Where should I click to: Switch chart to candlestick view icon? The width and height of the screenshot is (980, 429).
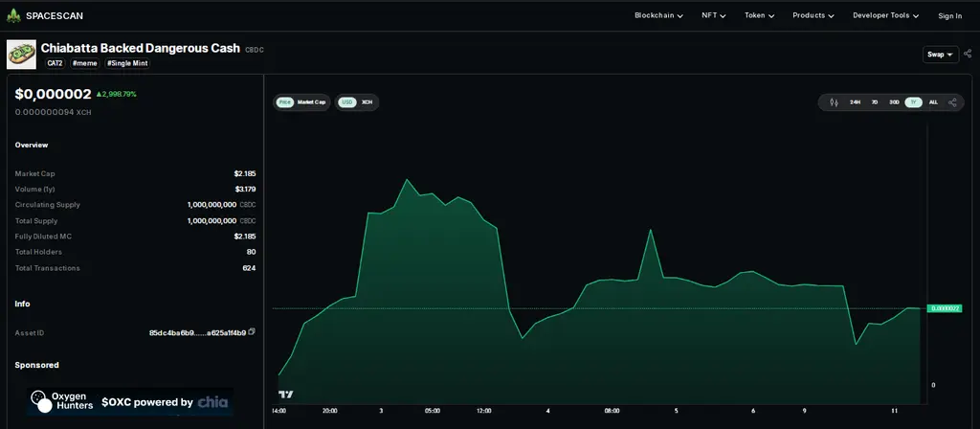834,102
